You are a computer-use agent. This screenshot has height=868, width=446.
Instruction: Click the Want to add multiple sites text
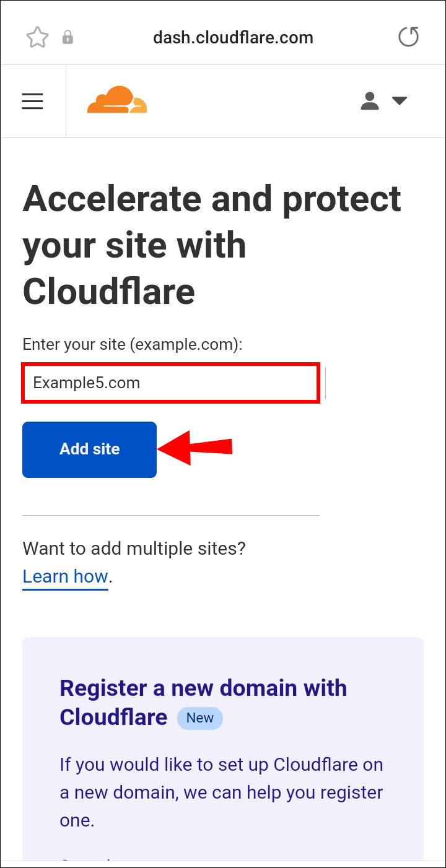point(134,549)
